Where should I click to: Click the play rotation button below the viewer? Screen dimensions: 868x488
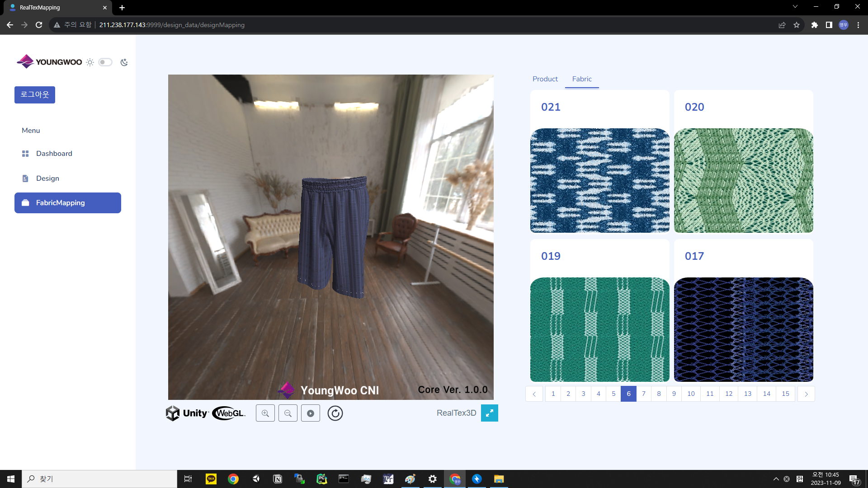(x=311, y=413)
